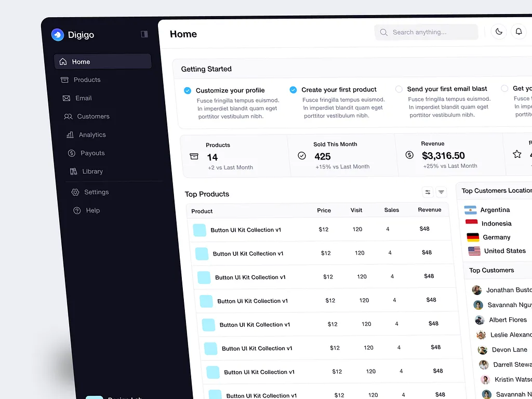Viewport: 532px width, 399px height.
Task: Open Payouts page from sidebar
Action: click(92, 153)
